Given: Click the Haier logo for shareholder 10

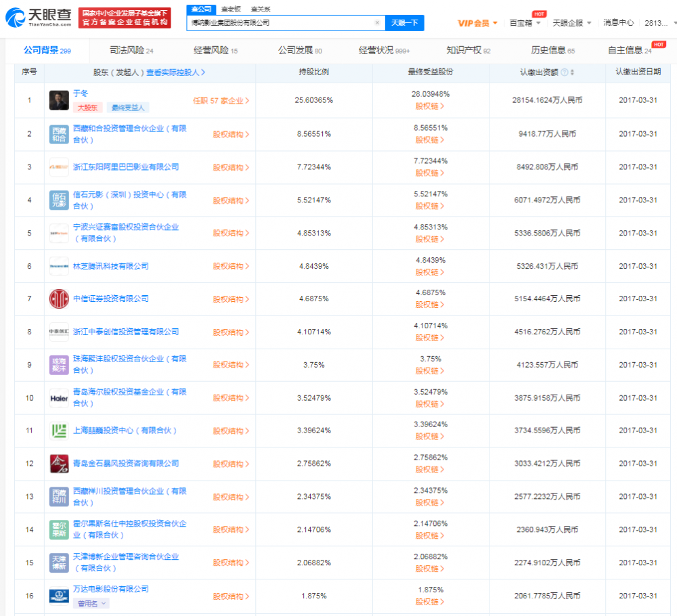Looking at the screenshot, I should [59, 399].
